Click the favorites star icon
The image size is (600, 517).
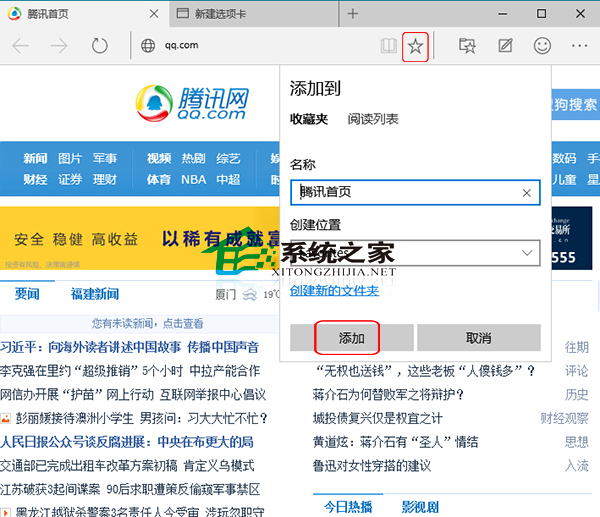415,46
